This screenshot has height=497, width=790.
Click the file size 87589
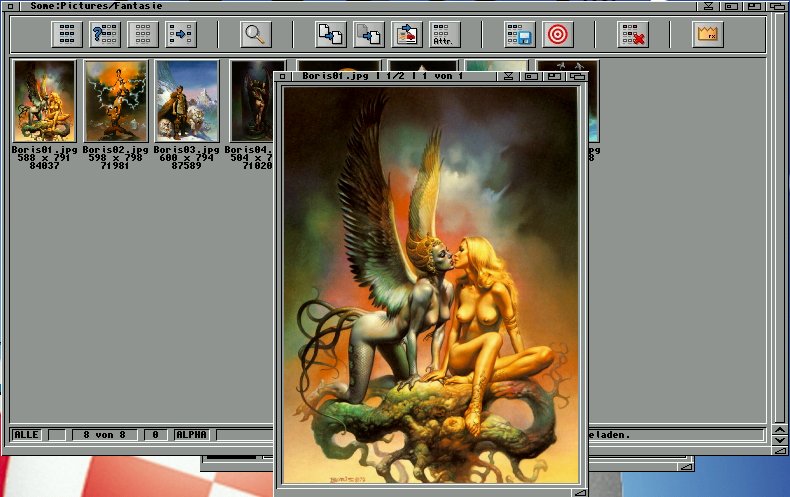pyautogui.click(x=186, y=165)
